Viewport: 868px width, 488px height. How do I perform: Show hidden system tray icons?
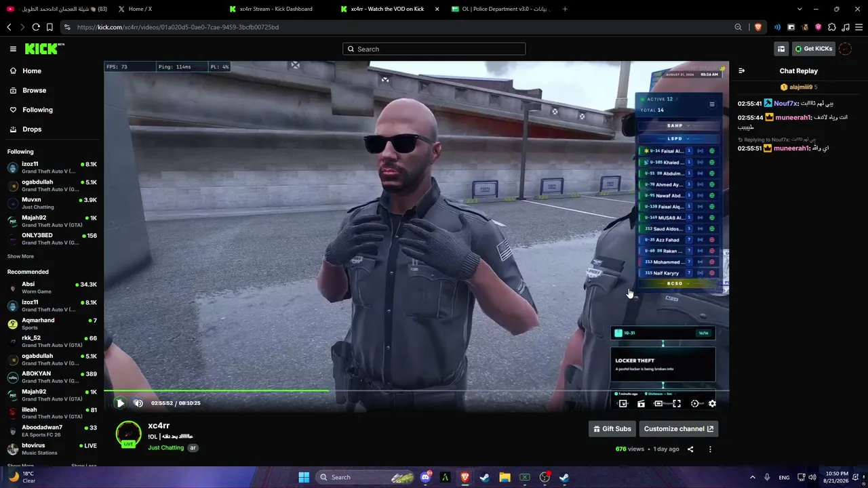tap(752, 477)
